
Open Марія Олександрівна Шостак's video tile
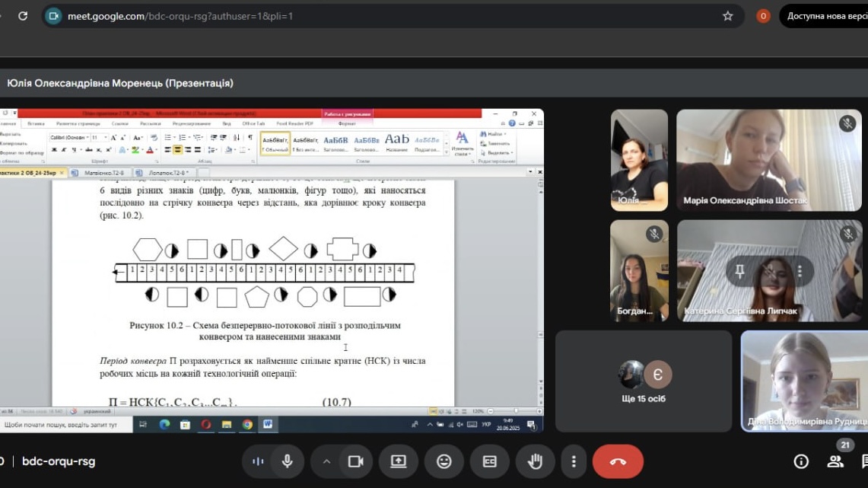(x=768, y=160)
